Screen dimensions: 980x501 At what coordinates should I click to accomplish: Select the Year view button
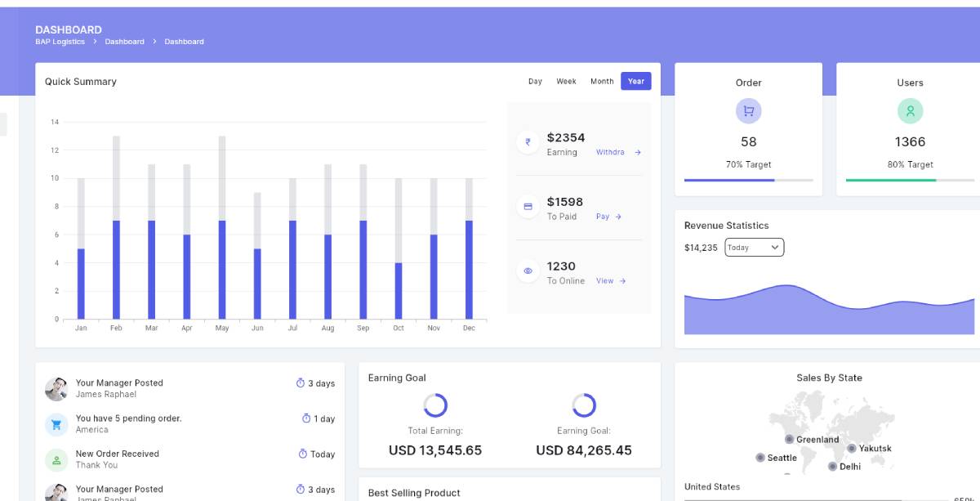coord(635,82)
